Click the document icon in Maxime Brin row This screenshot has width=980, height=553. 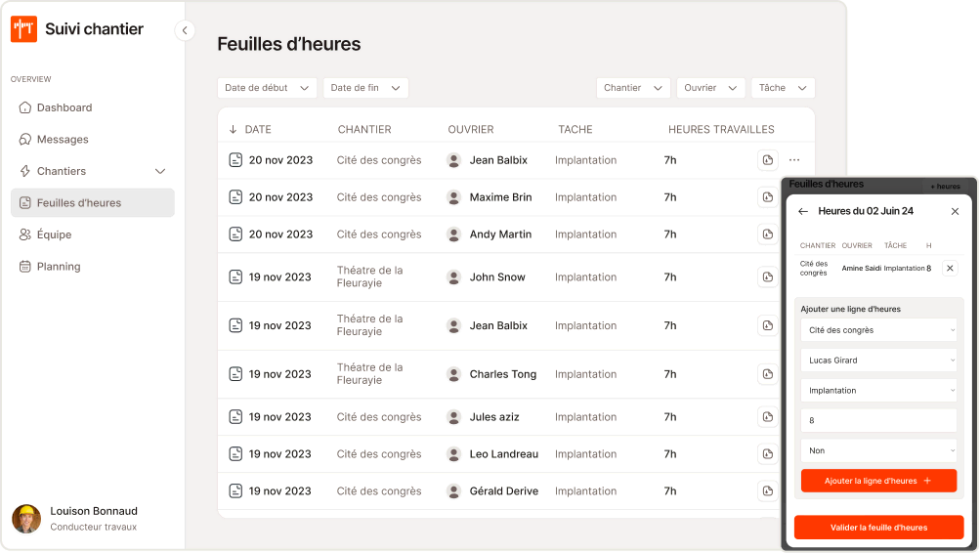[x=235, y=197]
